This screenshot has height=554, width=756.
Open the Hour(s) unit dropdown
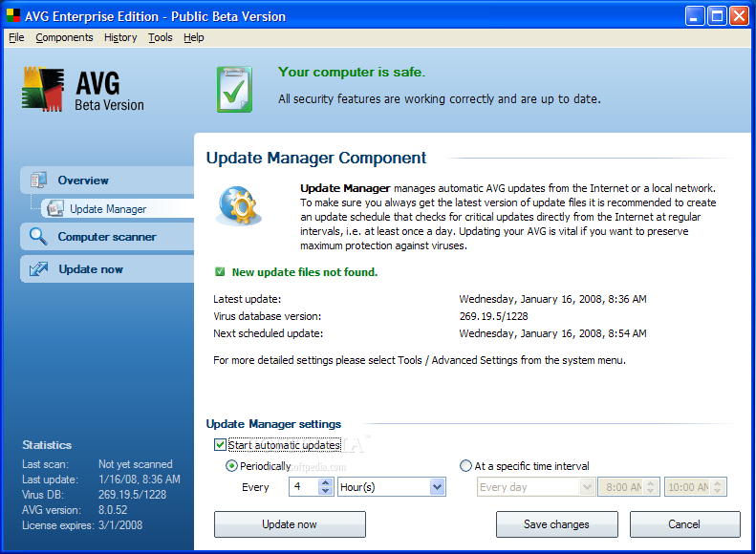(x=438, y=486)
